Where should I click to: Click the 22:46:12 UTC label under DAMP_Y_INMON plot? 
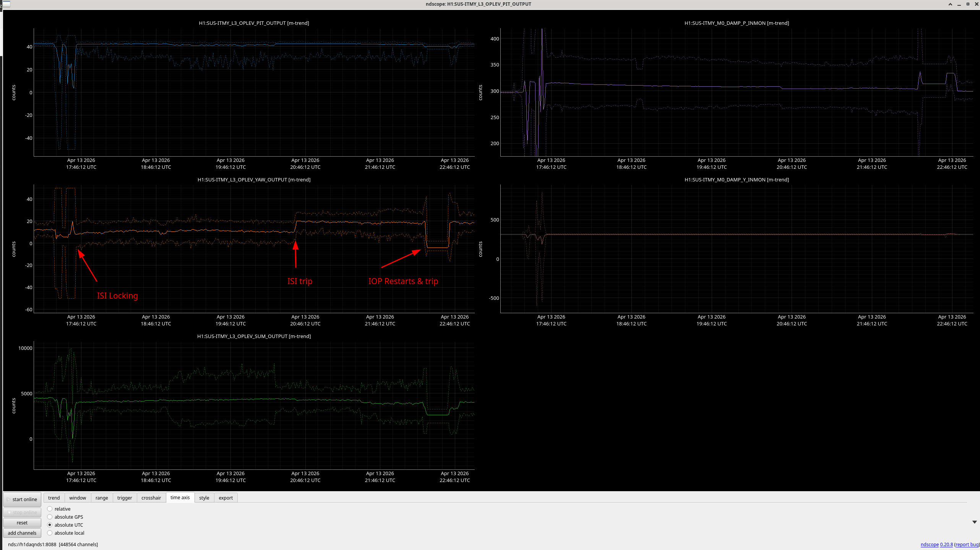point(952,324)
